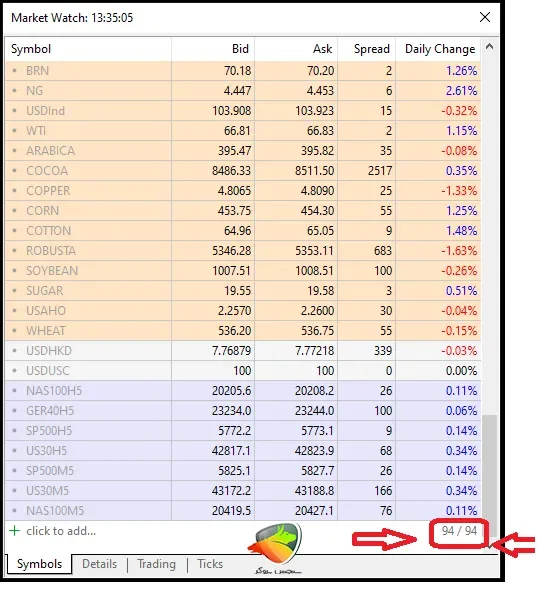Select the Symbols tab
This screenshot has width=537, height=595.
(x=39, y=564)
